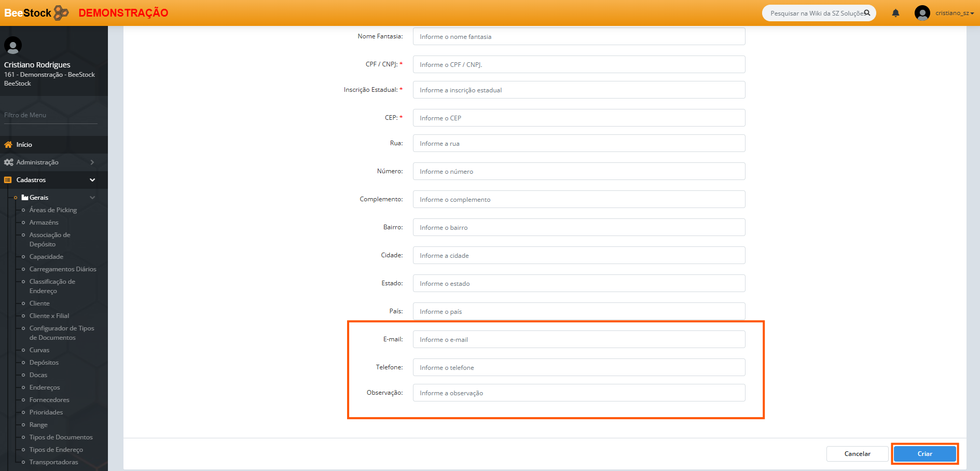This screenshot has width=980, height=471.
Task: Click into the CPF / CNPJ field
Action: click(x=578, y=65)
